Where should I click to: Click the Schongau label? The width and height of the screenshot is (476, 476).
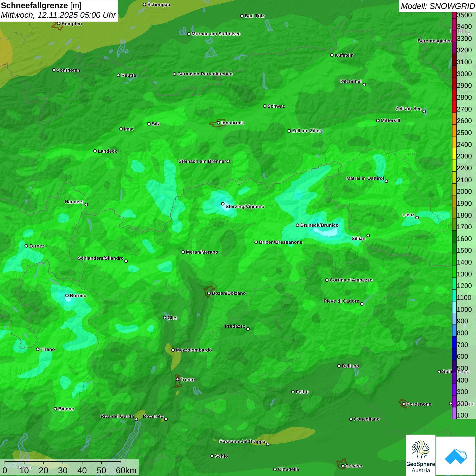pyautogui.click(x=159, y=4)
